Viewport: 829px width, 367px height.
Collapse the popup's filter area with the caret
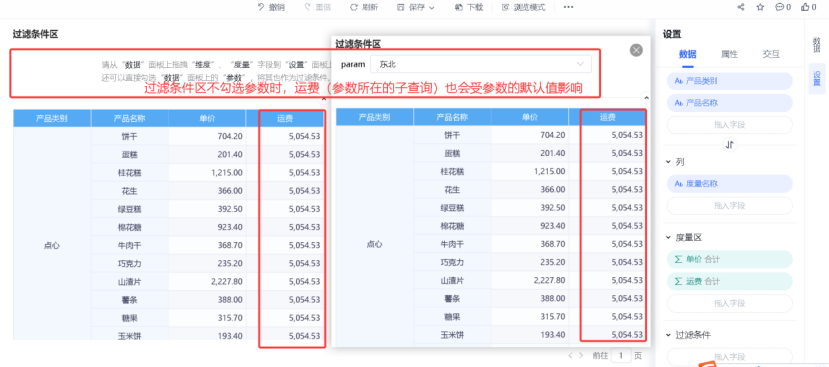(x=646, y=98)
